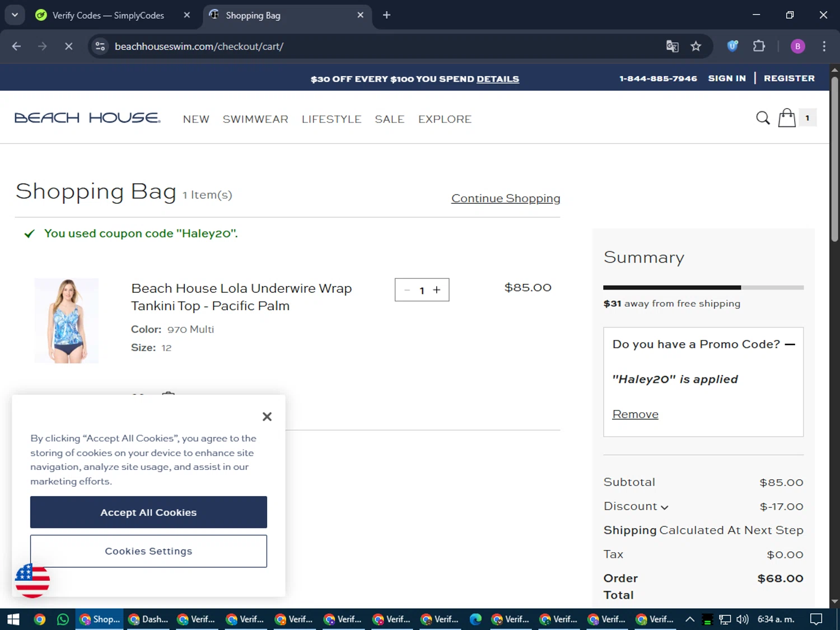Remove the applied Haley20 promo code
The height and width of the screenshot is (630, 840).
[635, 414]
